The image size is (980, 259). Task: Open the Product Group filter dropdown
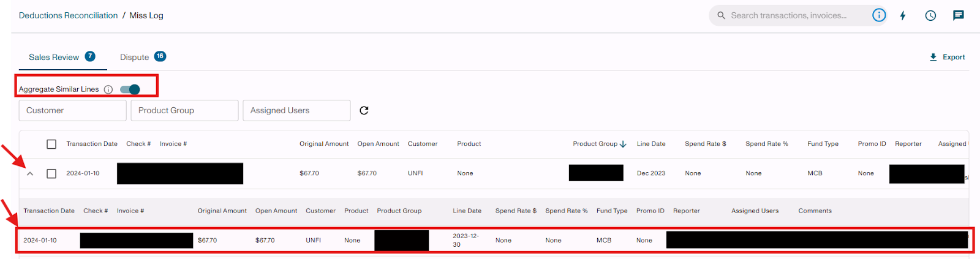tap(184, 110)
